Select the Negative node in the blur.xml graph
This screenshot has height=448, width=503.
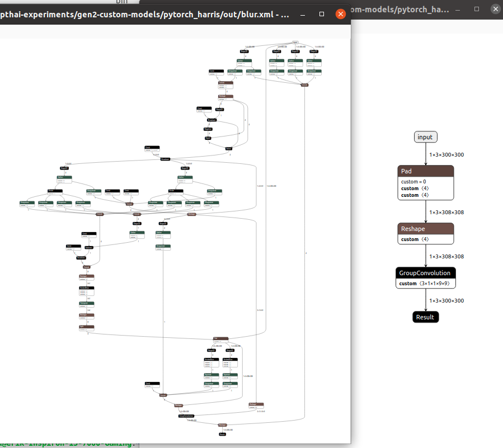point(208,129)
